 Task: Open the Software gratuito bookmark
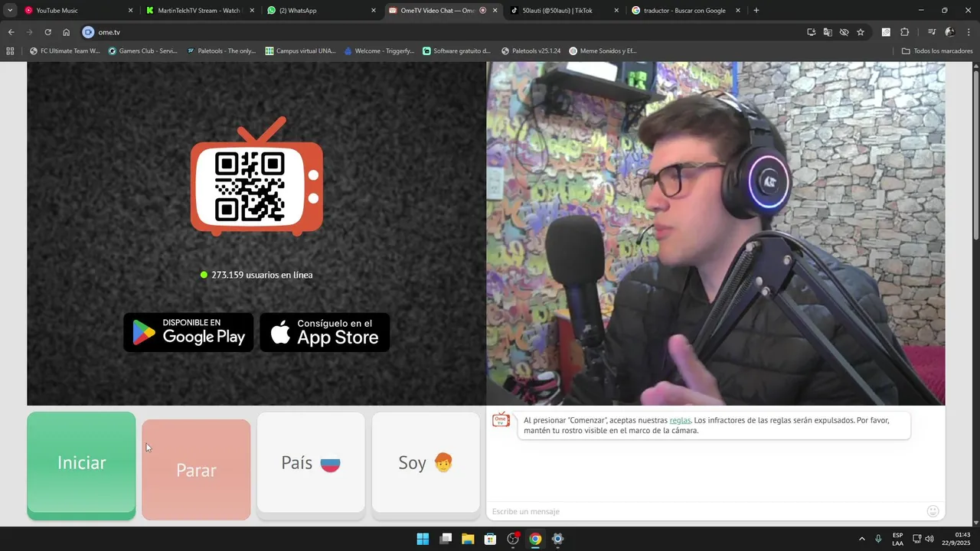click(457, 51)
